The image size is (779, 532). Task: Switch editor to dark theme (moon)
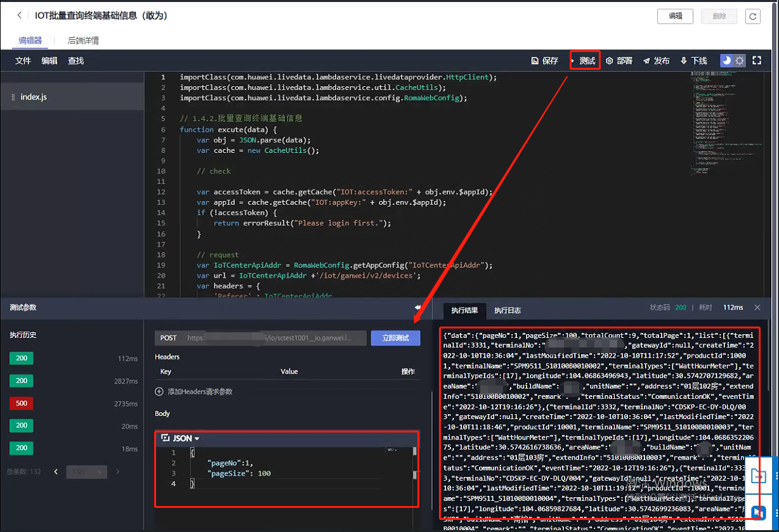pos(726,61)
